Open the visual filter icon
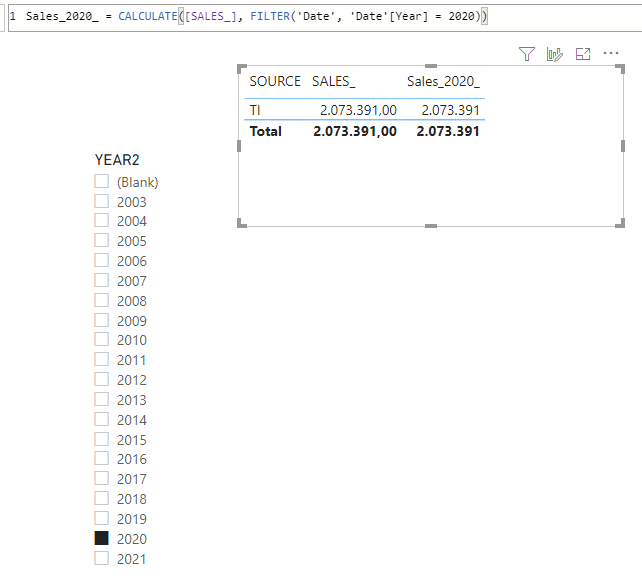 tap(527, 54)
